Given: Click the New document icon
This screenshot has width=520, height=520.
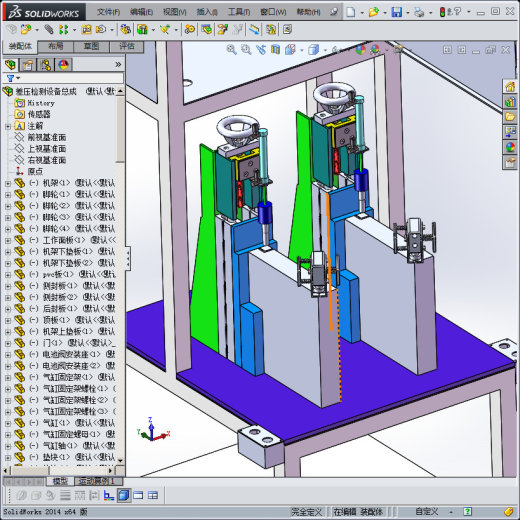Looking at the screenshot, I should tap(351, 12).
